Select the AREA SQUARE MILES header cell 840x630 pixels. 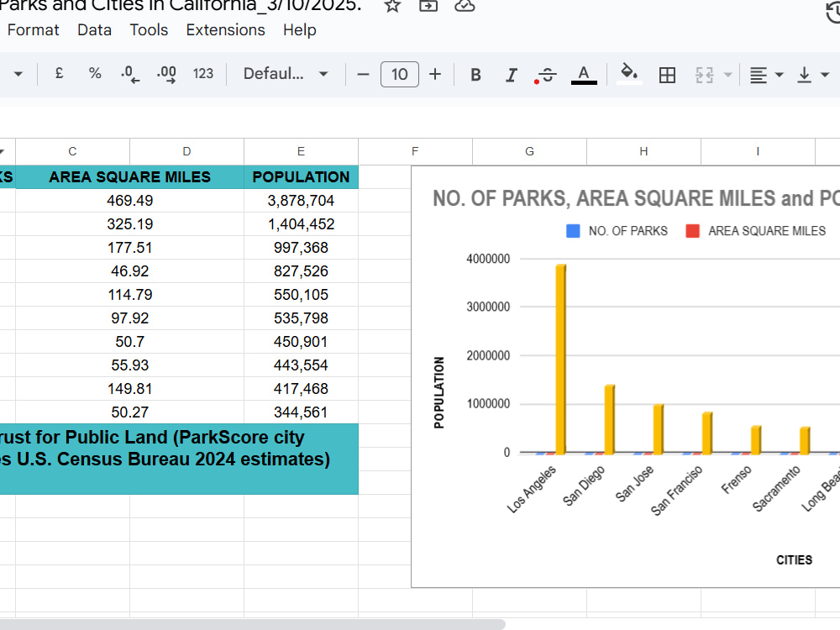[129, 176]
